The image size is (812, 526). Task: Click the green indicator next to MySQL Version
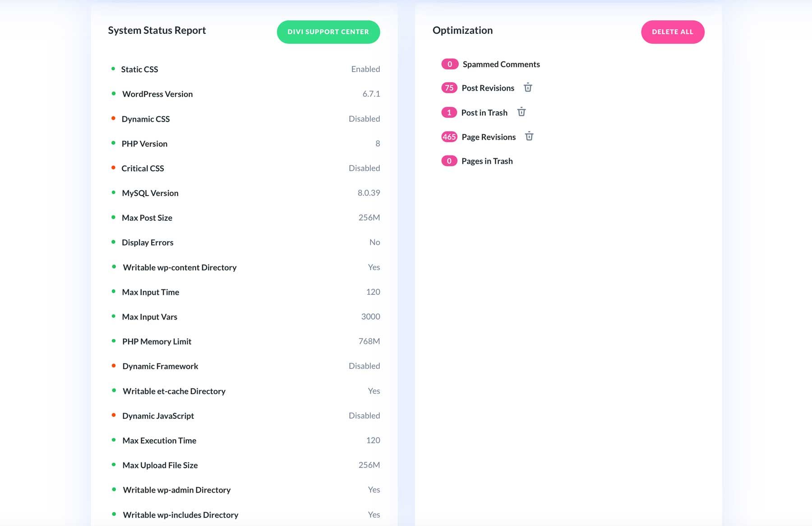pos(114,192)
